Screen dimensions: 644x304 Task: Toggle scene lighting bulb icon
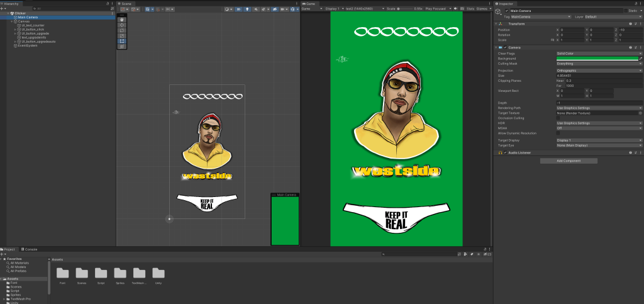click(x=247, y=9)
